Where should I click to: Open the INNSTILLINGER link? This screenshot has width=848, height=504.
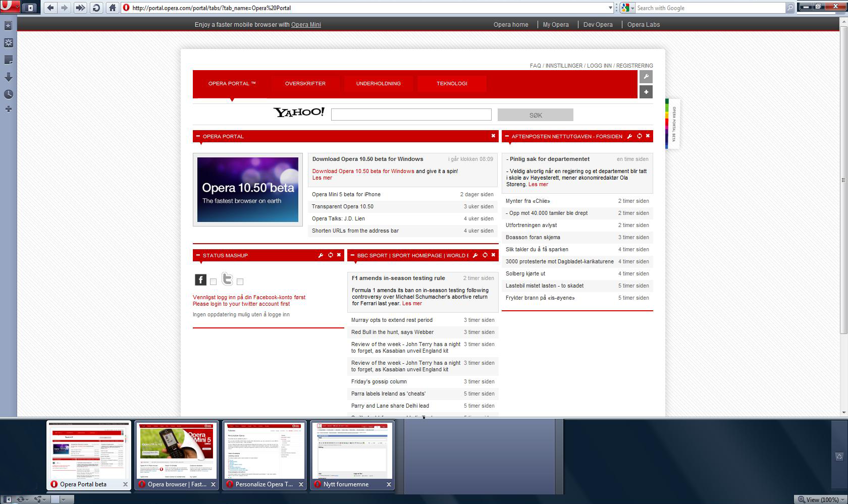pyautogui.click(x=564, y=66)
